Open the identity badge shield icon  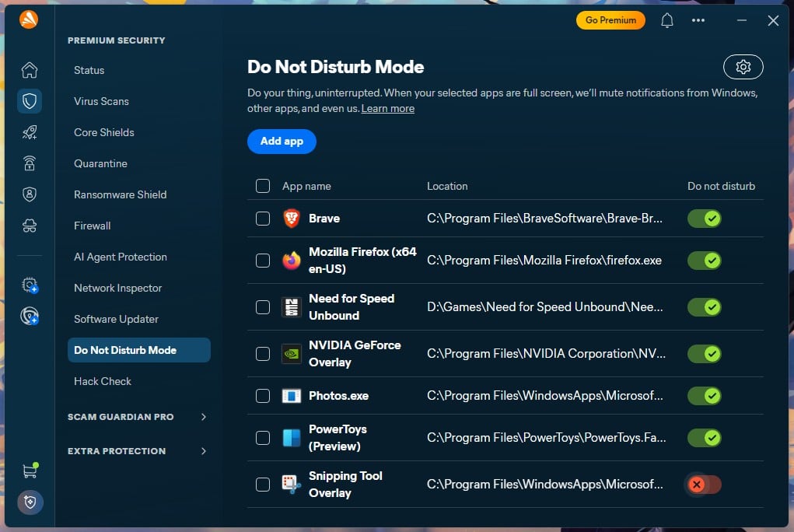click(x=30, y=194)
